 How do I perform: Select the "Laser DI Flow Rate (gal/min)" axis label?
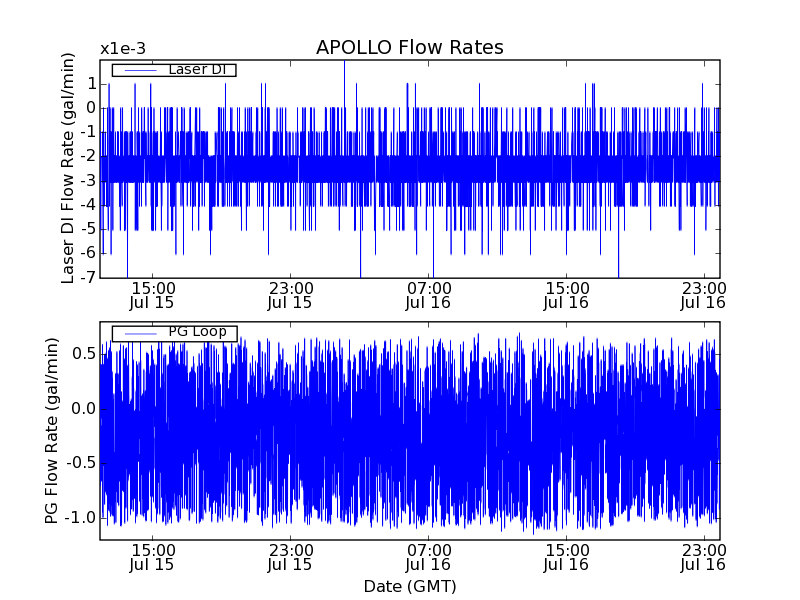(68, 169)
